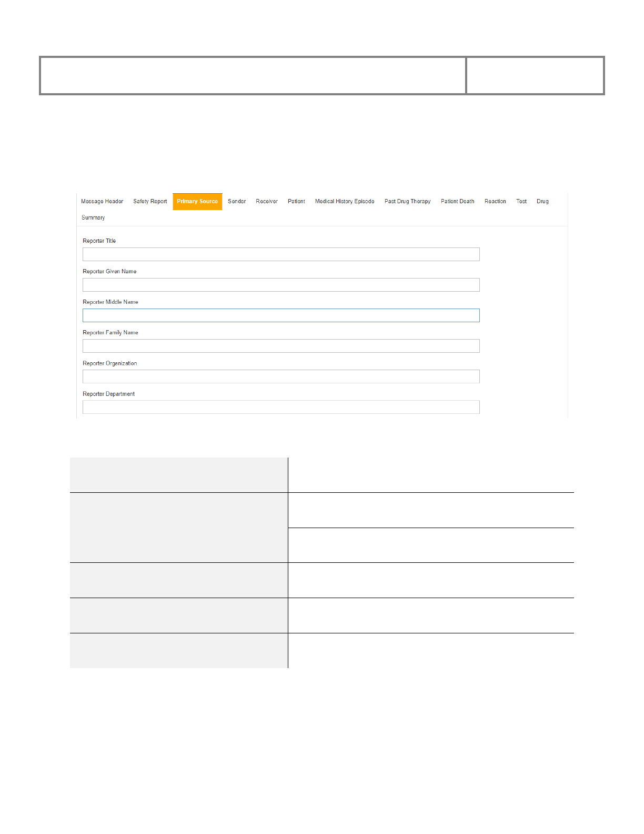644x834 pixels.
Task: Click the Reporter Family Name label
Action: [x=110, y=333]
